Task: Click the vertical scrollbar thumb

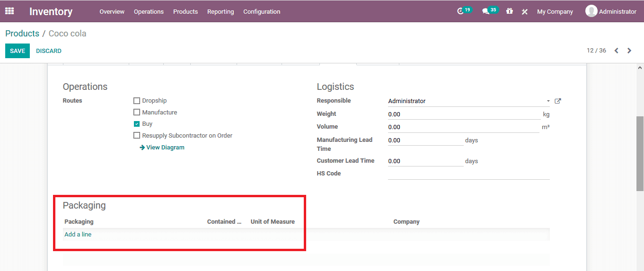Action: click(640, 154)
